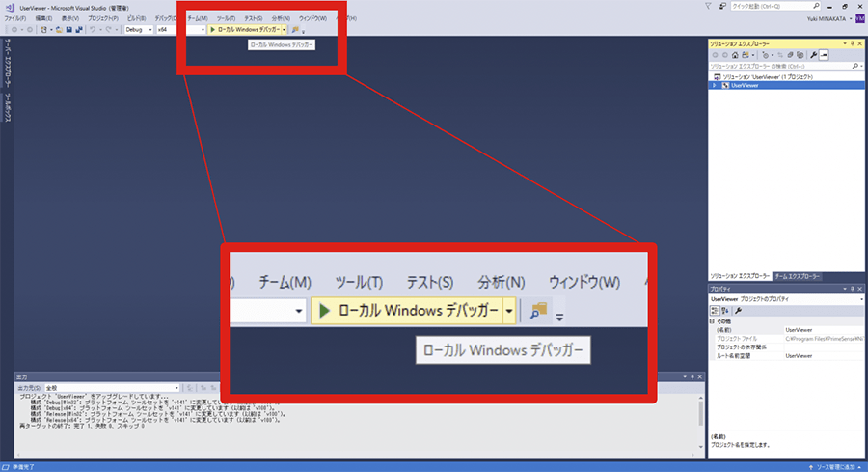
Task: Expand the UserViewer project node
Action: [x=714, y=85]
